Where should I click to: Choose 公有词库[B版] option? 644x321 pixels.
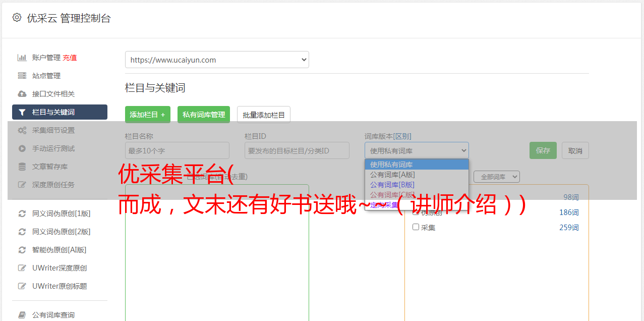pyautogui.click(x=417, y=185)
